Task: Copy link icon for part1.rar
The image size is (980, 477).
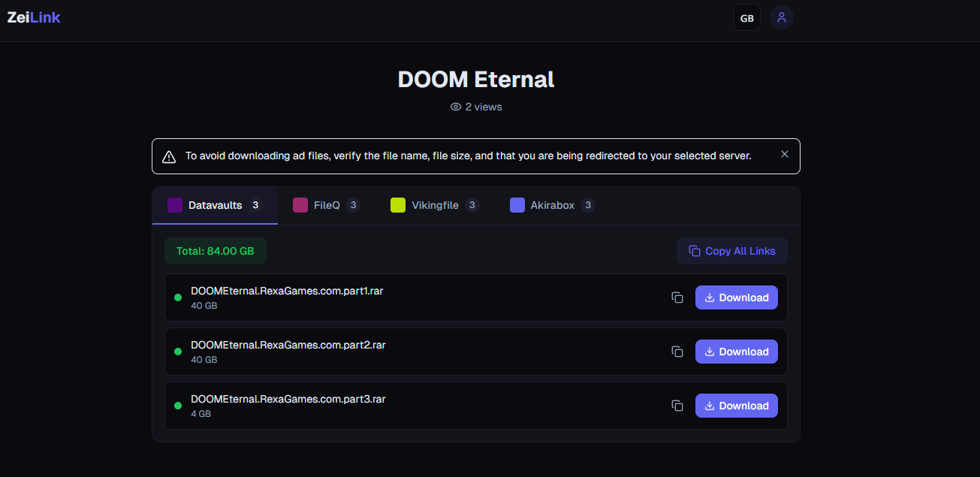Action: (677, 297)
